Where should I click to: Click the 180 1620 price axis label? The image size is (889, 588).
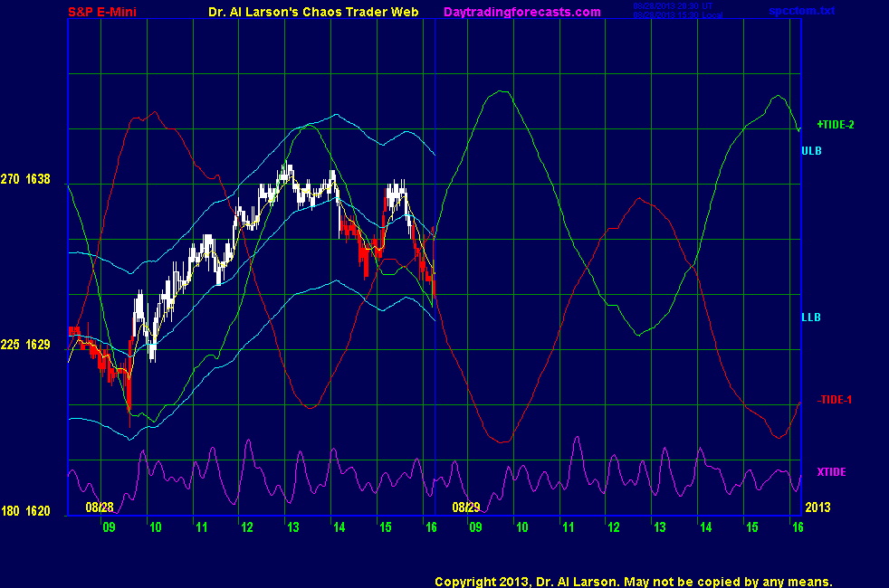(x=25, y=511)
